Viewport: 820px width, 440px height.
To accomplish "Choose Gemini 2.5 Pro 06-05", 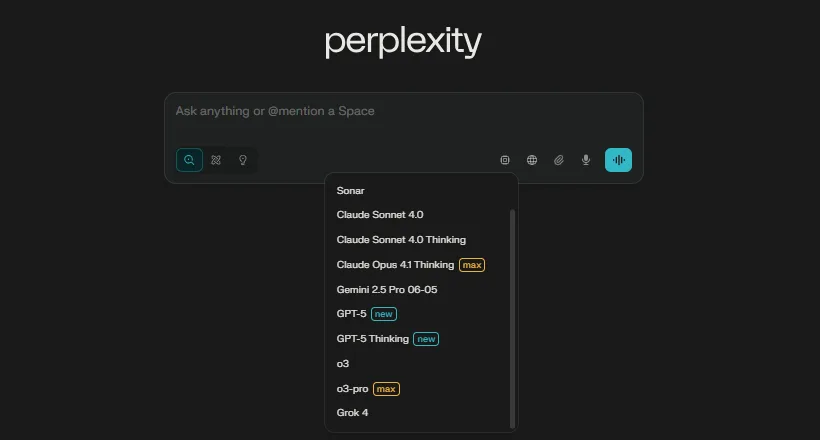I will (387, 290).
